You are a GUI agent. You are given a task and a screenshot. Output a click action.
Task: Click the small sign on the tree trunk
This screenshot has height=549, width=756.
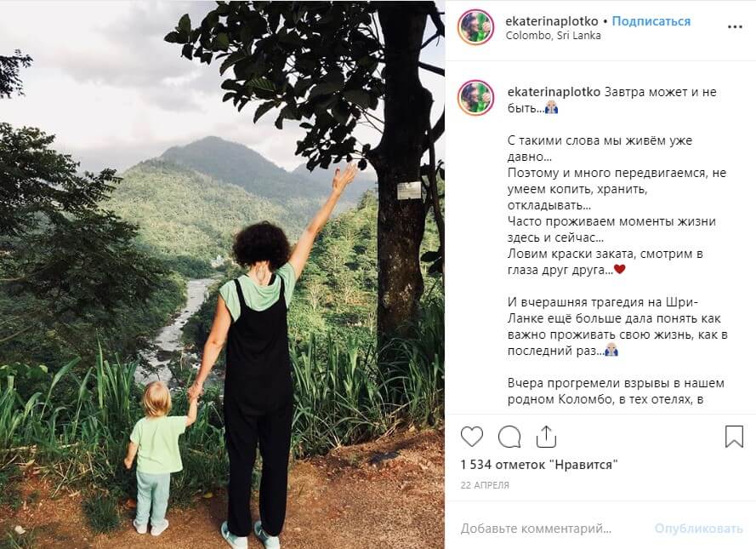point(408,191)
